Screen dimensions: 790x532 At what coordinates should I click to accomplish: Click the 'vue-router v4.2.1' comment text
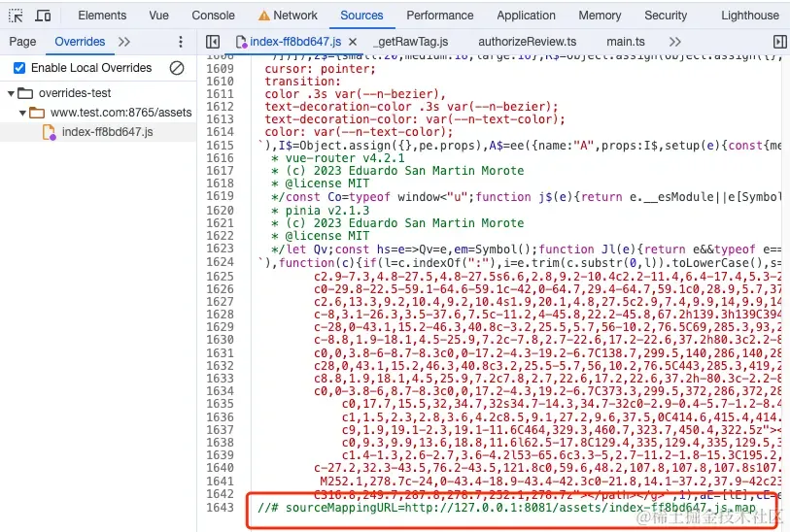(x=345, y=158)
